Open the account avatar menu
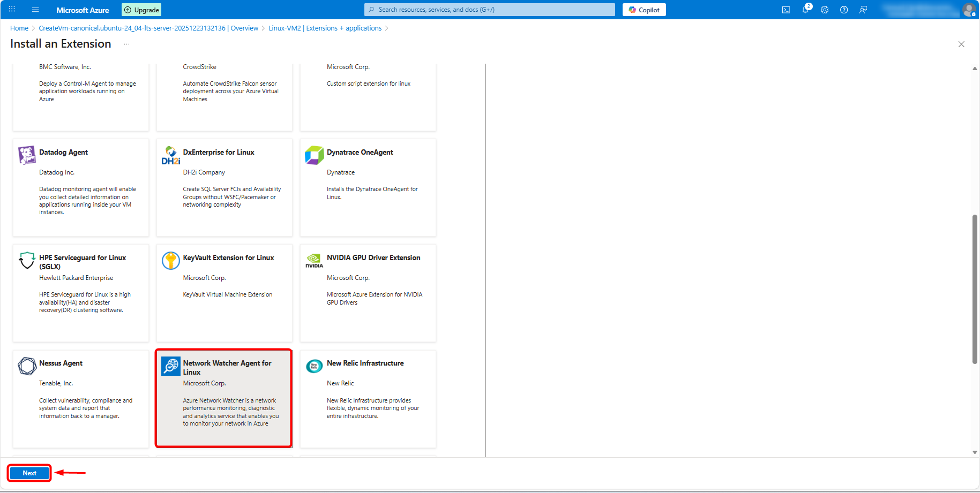 click(x=969, y=10)
